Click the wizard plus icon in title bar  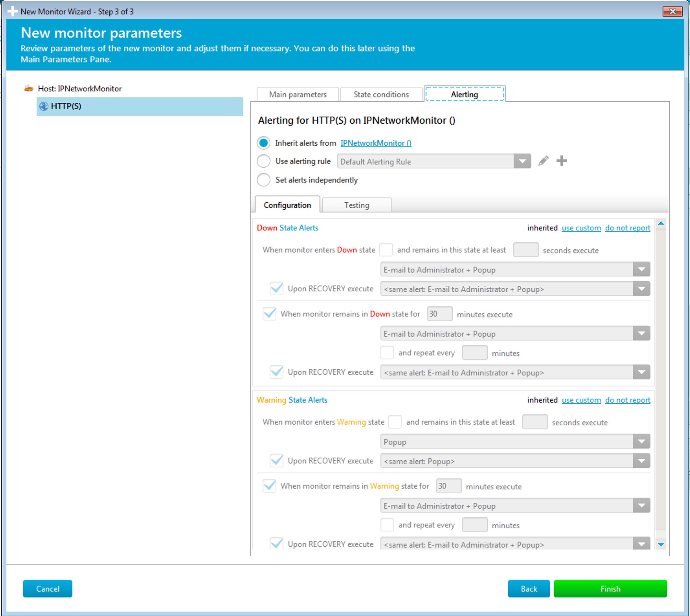click(12, 11)
